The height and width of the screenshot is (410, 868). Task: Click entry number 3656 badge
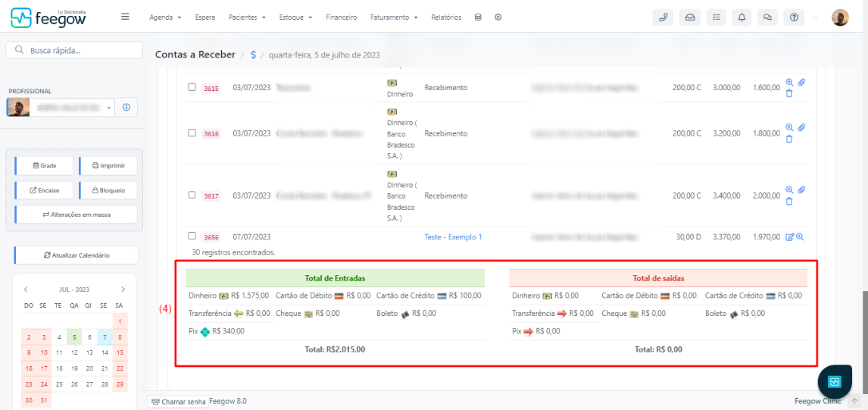click(x=211, y=238)
